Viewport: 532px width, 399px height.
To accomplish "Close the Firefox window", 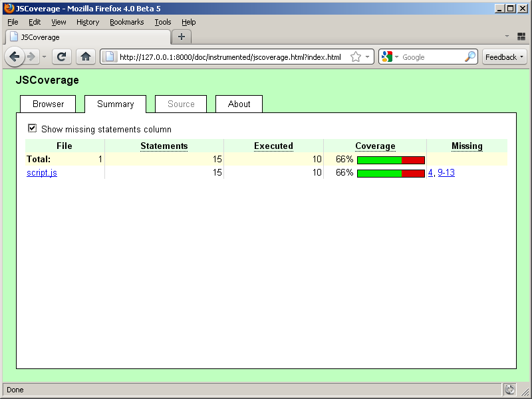I will point(523,9).
